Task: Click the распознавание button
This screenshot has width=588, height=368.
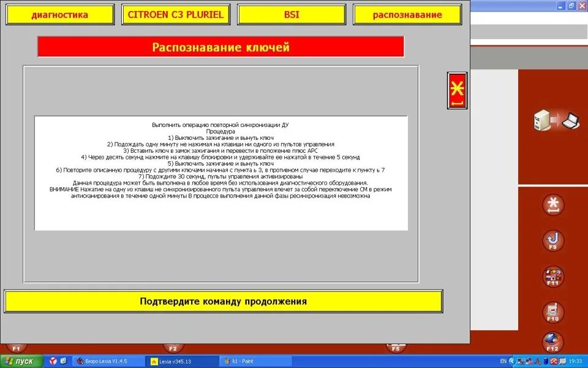Action: pyautogui.click(x=408, y=15)
